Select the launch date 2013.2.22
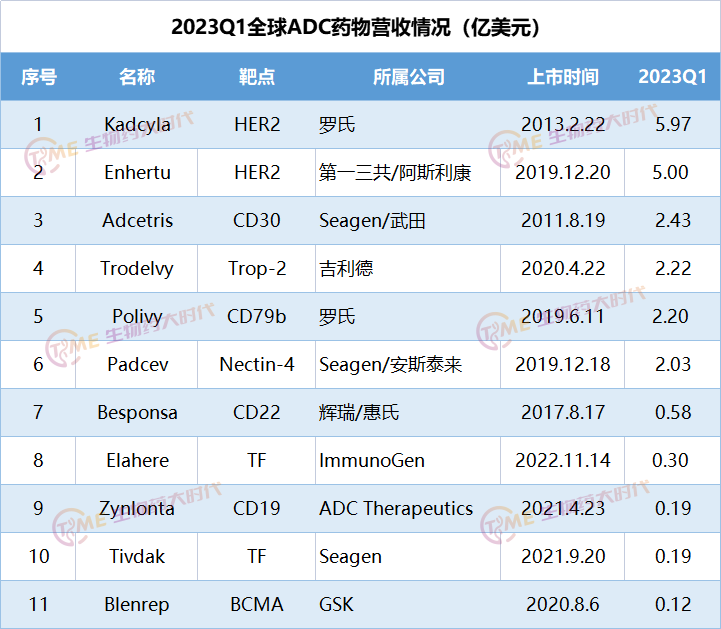721x629 pixels. (x=563, y=125)
